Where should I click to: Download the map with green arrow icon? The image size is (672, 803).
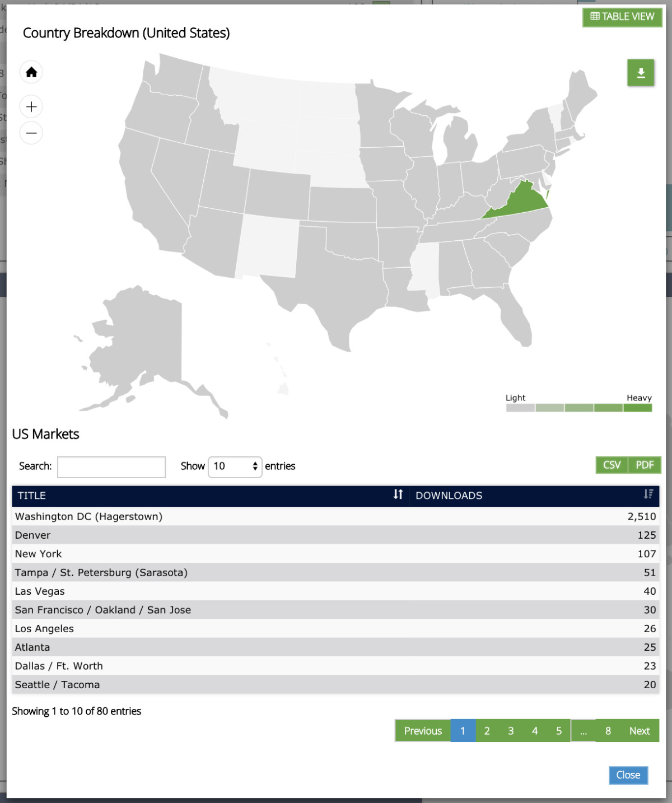[641, 73]
